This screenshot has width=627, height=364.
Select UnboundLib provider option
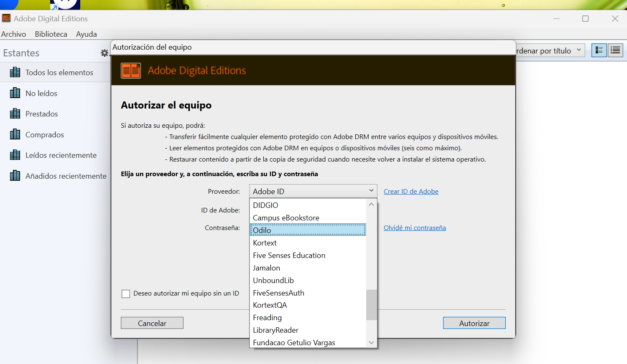tap(308, 280)
